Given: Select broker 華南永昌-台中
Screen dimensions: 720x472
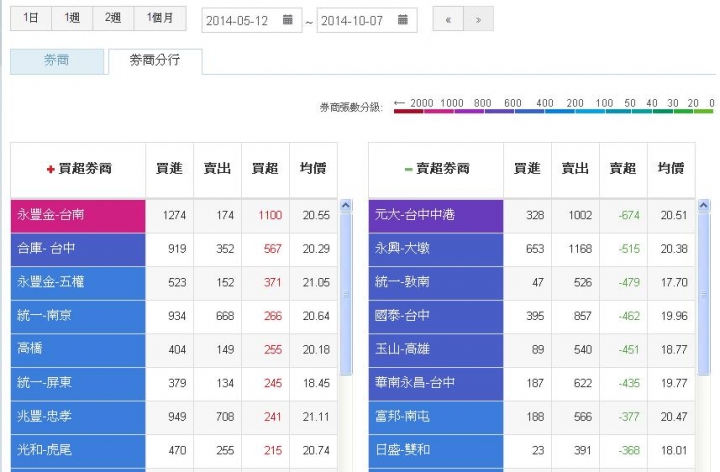Looking at the screenshot, I should 436,383.
